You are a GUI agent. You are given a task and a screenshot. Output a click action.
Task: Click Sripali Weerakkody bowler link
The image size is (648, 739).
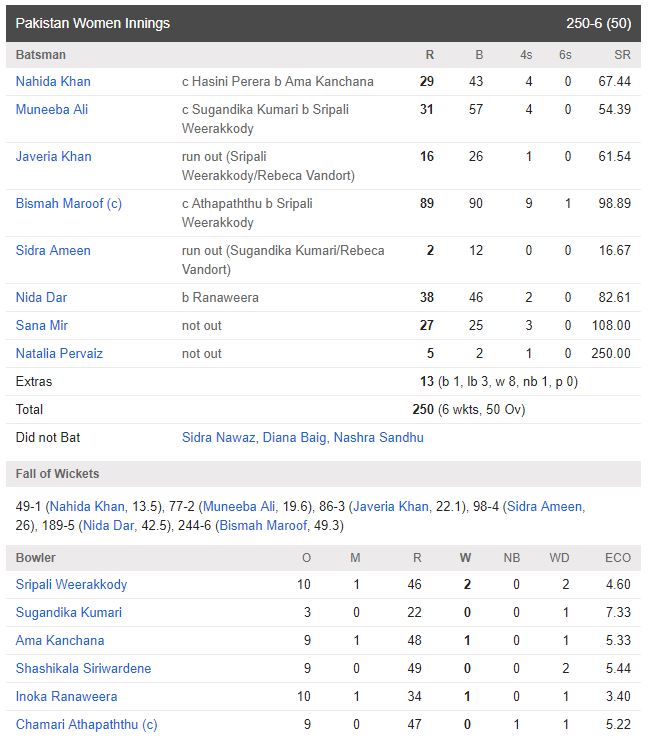click(72, 584)
